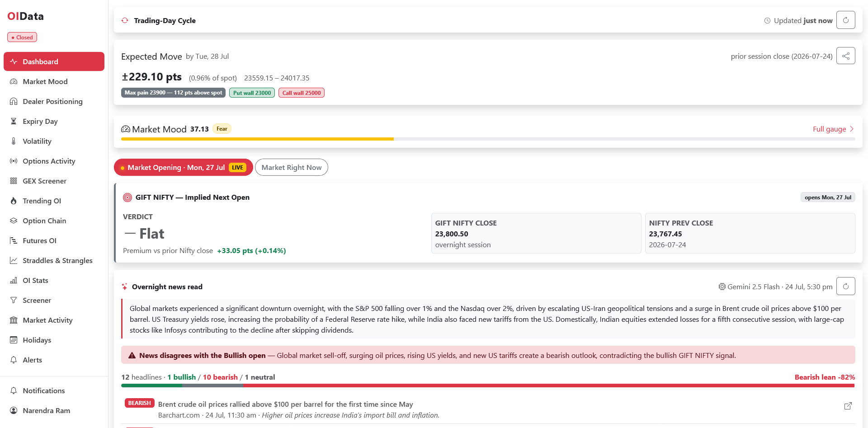
Task: Click the OIData logo
Action: (25, 16)
